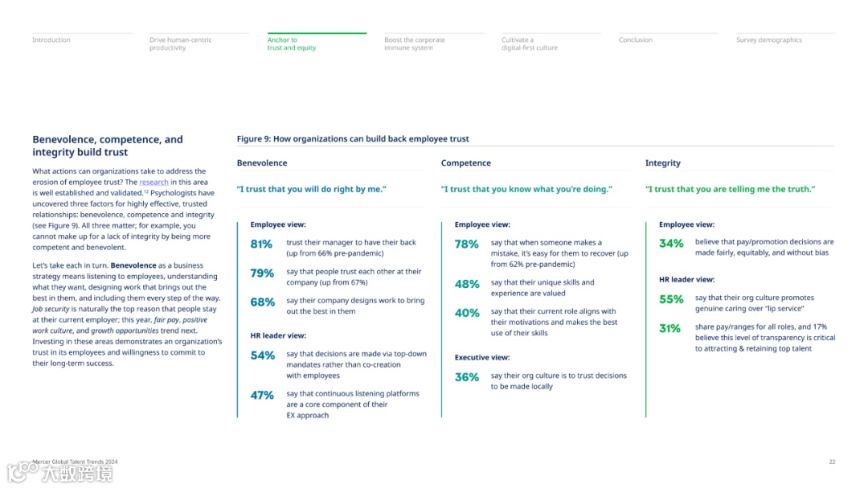Click the Competence column heading
Screen dimensions: 868x489
click(465, 163)
